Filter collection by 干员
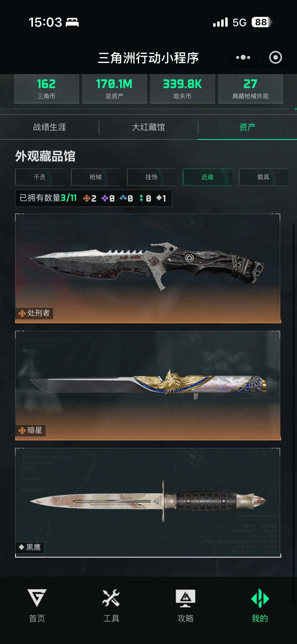 [x=40, y=177]
